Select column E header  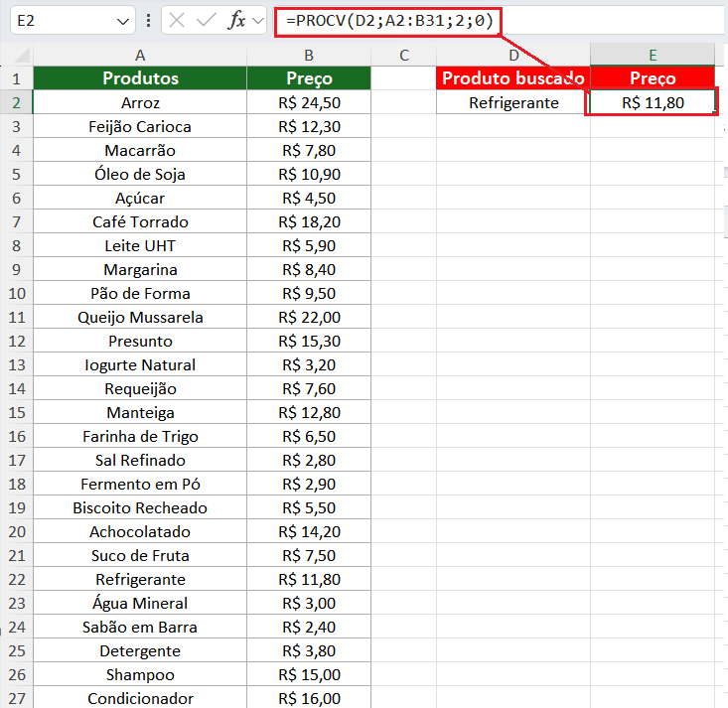653,56
